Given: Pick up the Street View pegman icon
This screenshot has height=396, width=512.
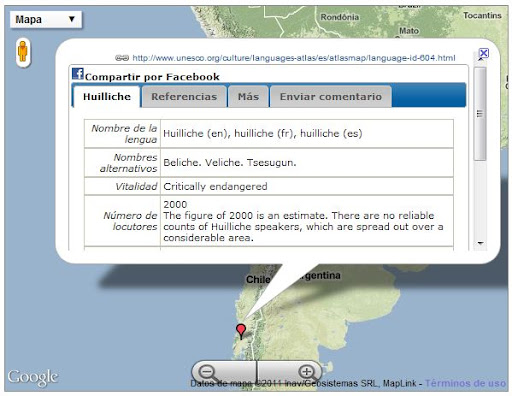Looking at the screenshot, I should [x=23, y=52].
